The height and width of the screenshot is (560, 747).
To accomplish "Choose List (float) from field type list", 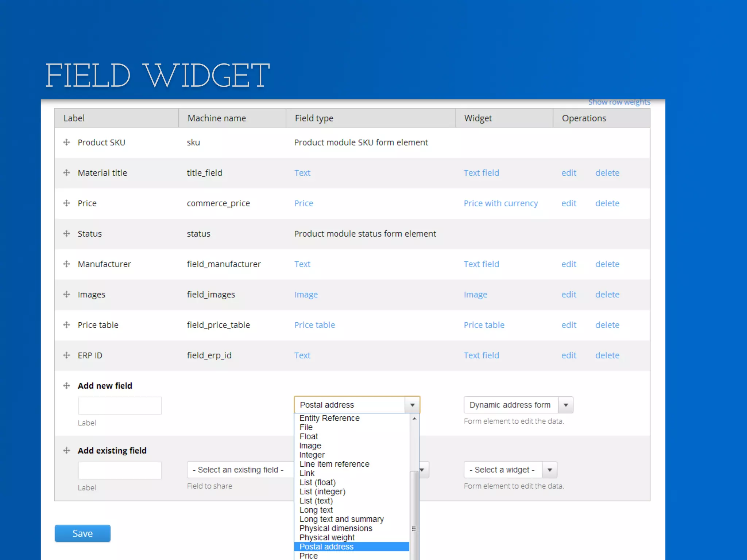I will tap(352, 482).
